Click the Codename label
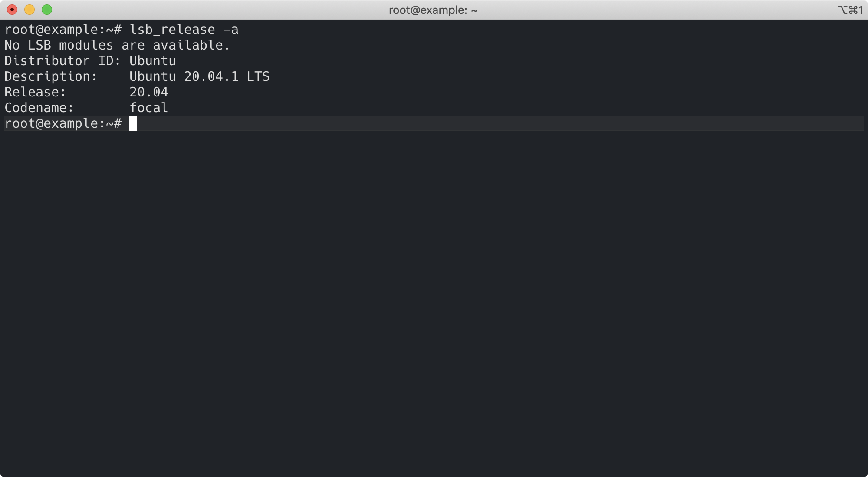 (x=39, y=108)
